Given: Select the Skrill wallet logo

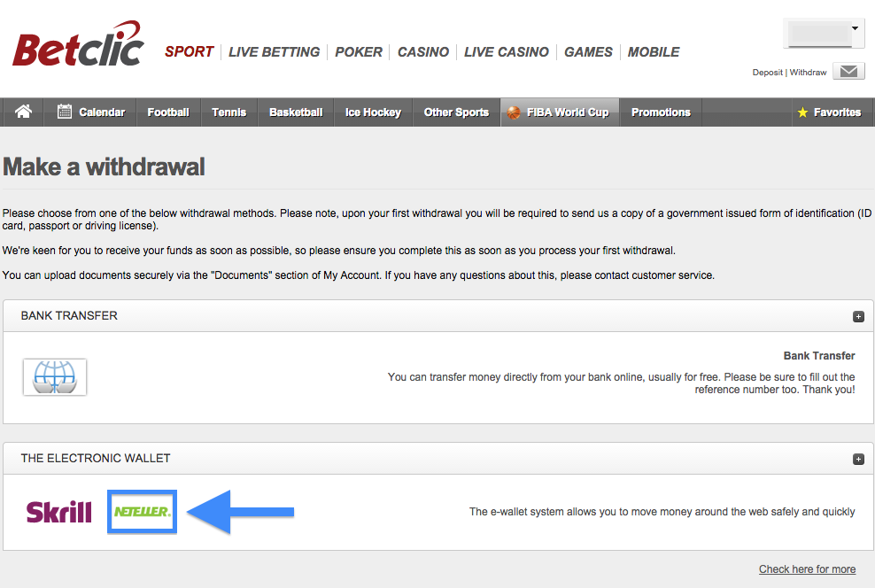Looking at the screenshot, I should click(x=59, y=512).
